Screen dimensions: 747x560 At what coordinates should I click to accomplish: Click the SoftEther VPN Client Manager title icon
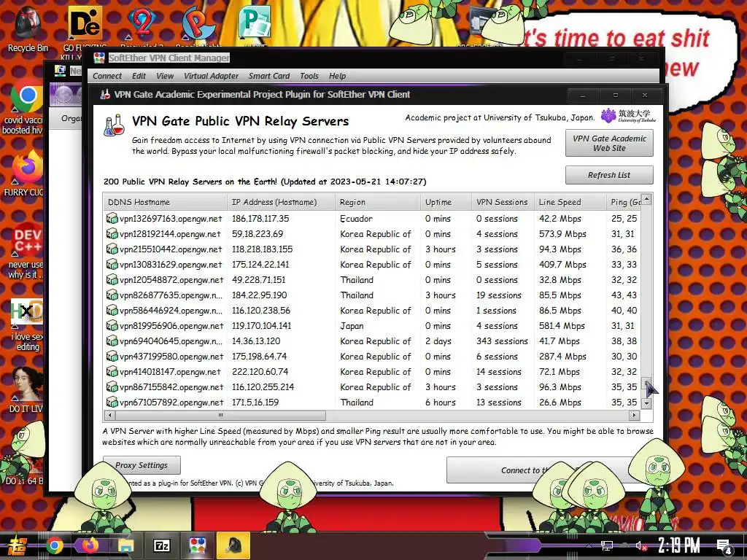tap(99, 58)
